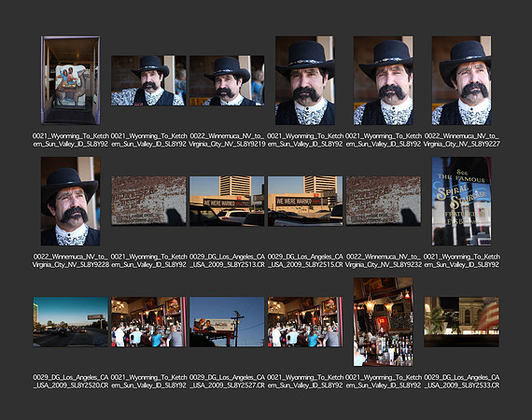Select the landscape cowboy thumbnail beside the camel photo
This screenshot has width=532, height=420.
tap(148, 81)
